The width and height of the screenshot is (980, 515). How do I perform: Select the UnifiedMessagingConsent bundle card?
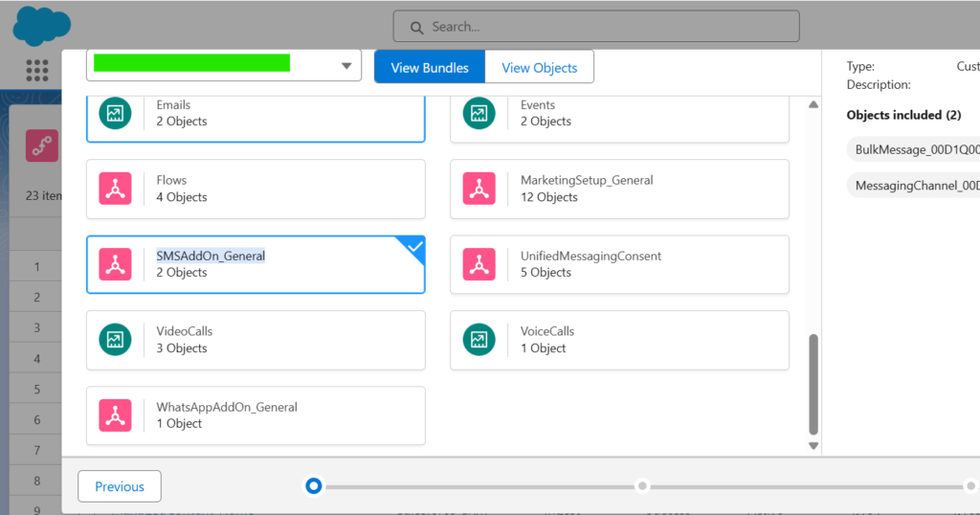[x=619, y=264]
